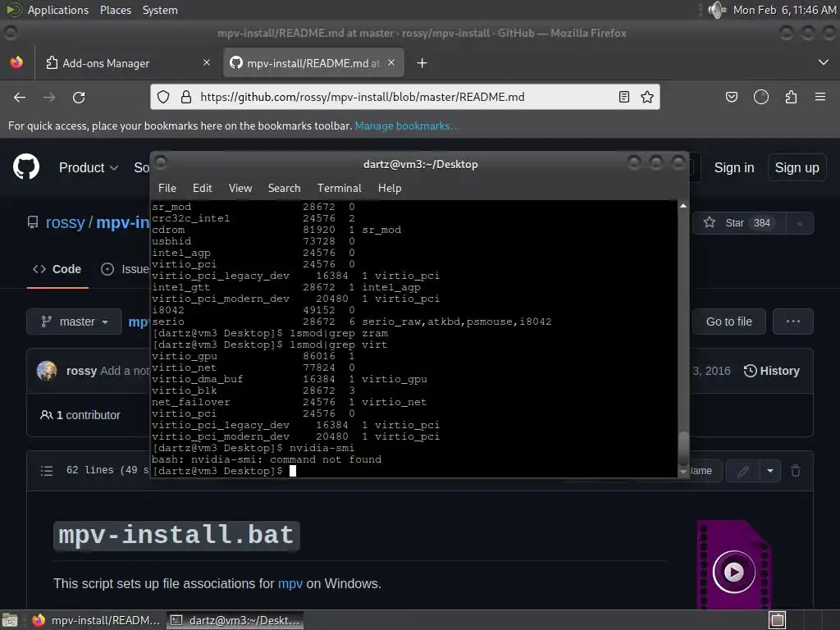Viewport: 840px width, 630px height.
Task: Click the repository icon beside rossy
Action: point(33,221)
